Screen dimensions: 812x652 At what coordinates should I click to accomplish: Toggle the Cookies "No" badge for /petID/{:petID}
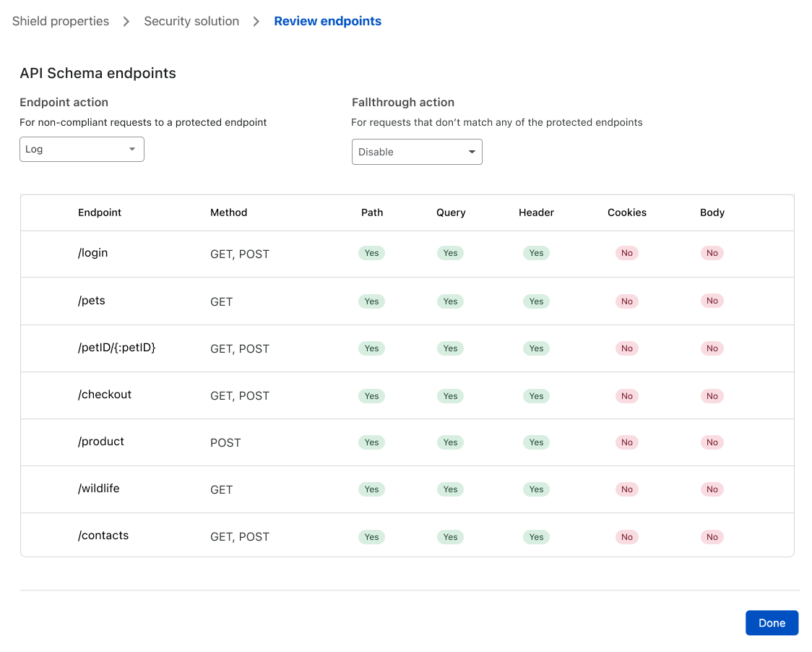click(x=626, y=348)
